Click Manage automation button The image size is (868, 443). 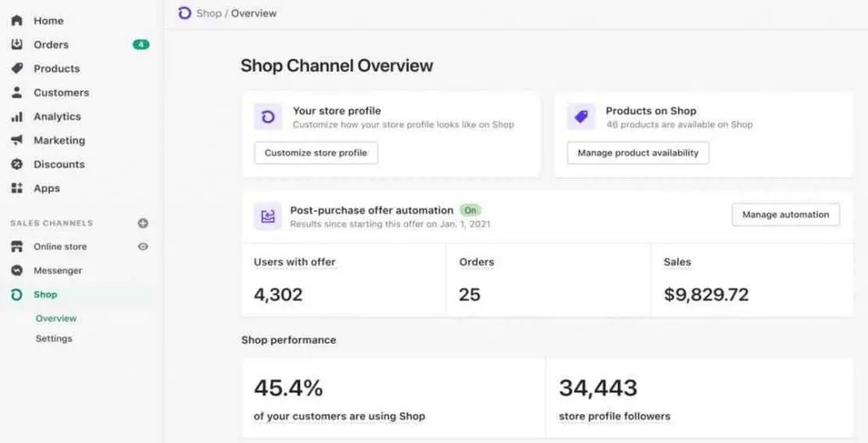786,214
